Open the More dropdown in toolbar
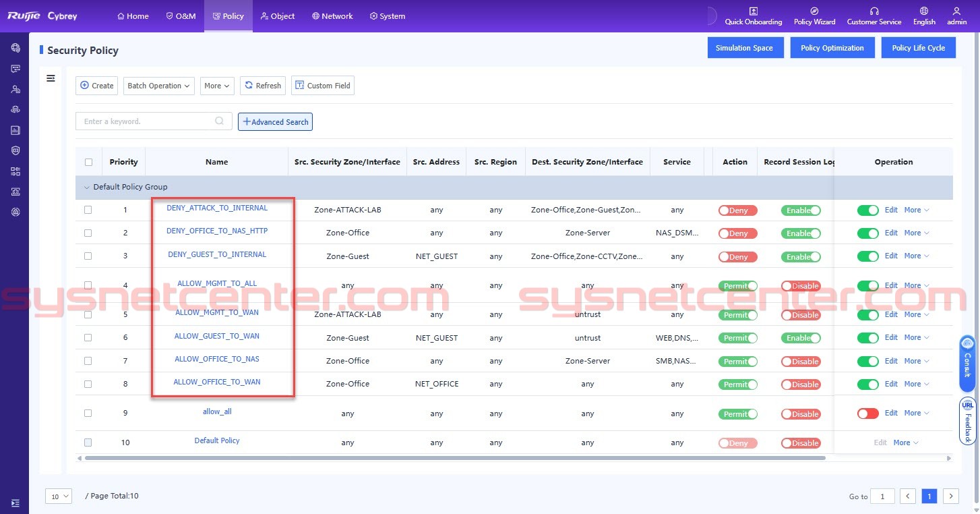The height and width of the screenshot is (514, 980). 217,86
